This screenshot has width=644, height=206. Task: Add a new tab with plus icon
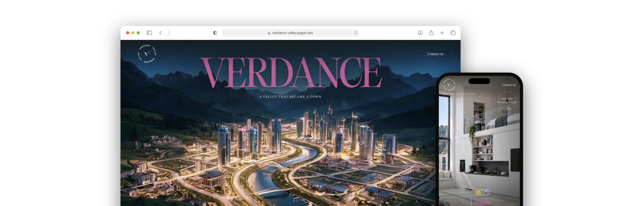(x=442, y=33)
